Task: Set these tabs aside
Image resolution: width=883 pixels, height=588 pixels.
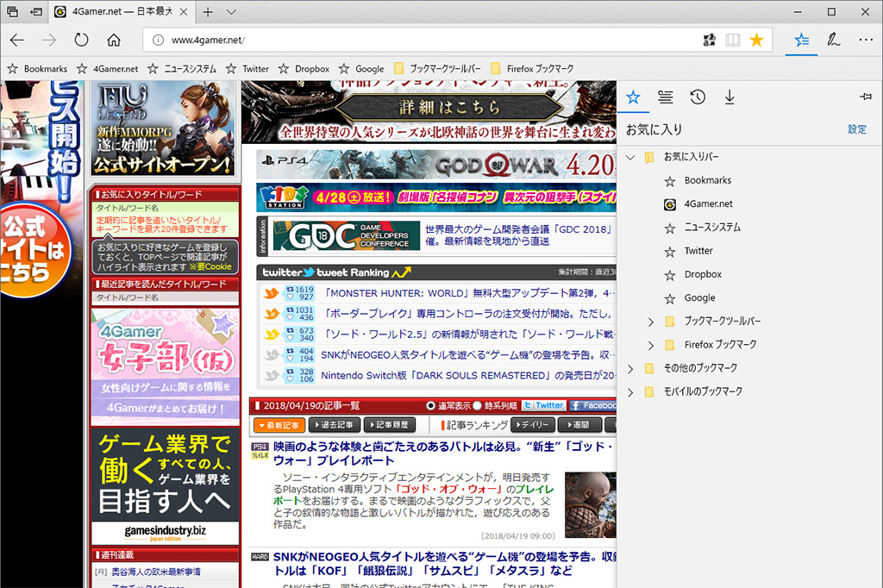Action: tap(36, 11)
